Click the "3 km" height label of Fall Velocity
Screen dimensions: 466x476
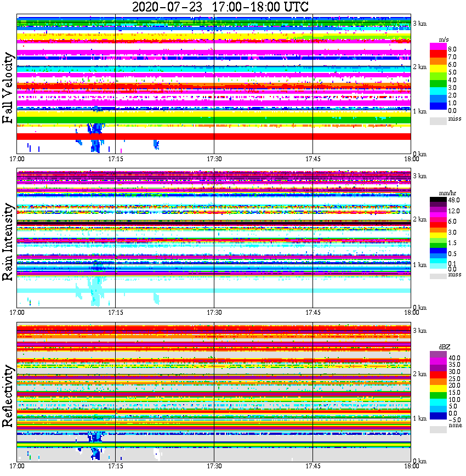coord(420,24)
